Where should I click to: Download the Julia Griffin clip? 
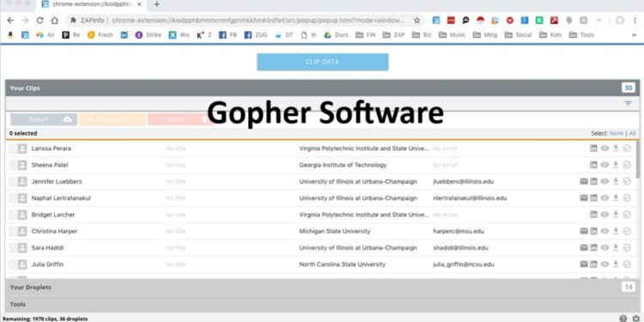point(616,264)
